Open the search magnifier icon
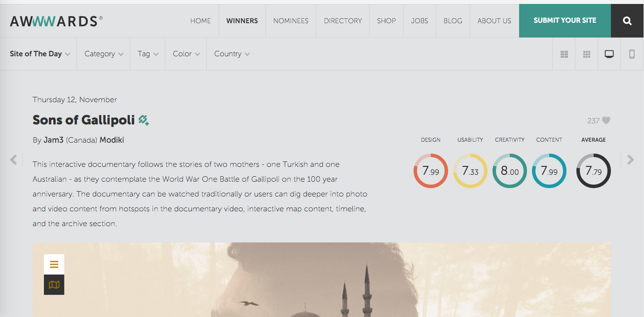The image size is (644, 317). pos(627,21)
